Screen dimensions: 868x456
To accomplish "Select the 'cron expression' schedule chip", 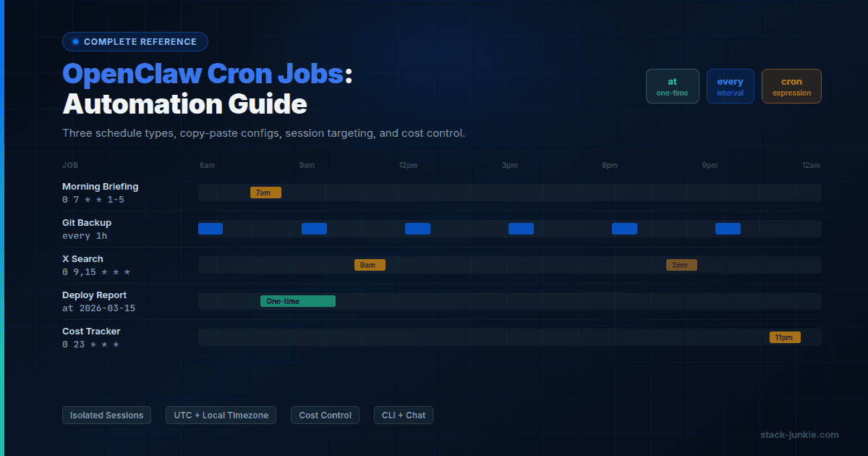I will [791, 86].
